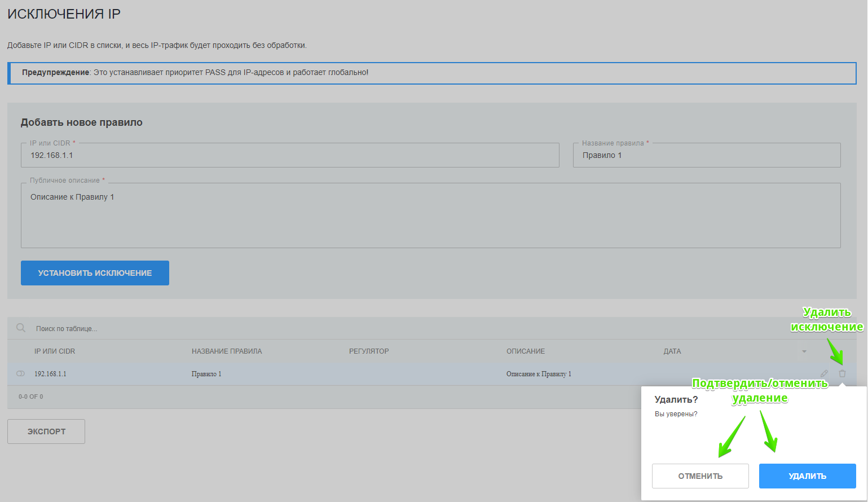Image resolution: width=868 pixels, height=502 pixels.
Task: Click the ОПИСАНИЕ column header
Action: click(525, 351)
